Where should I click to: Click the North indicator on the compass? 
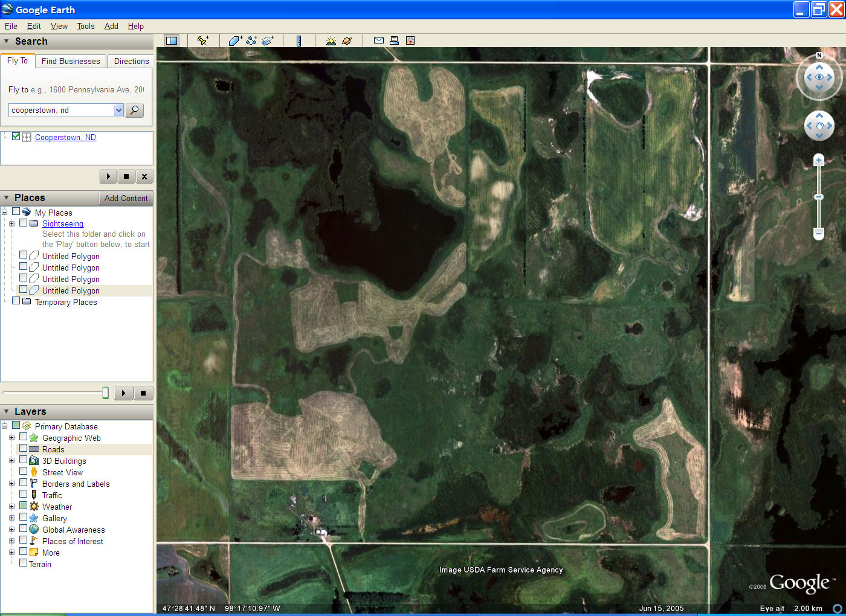(819, 56)
